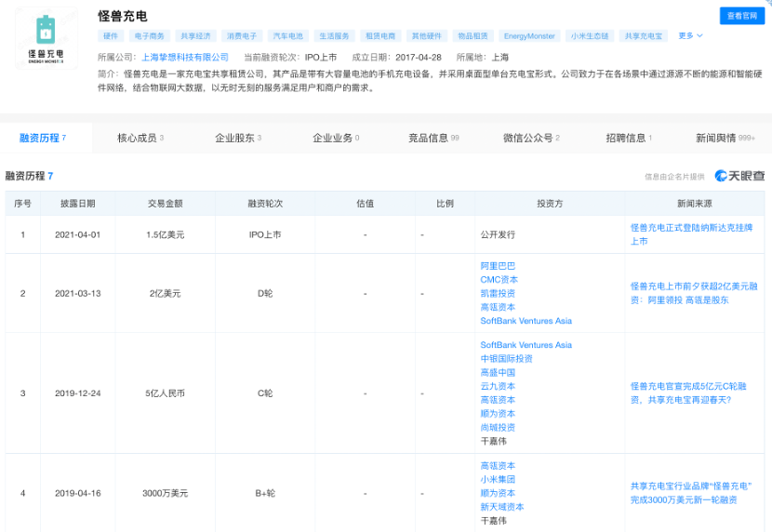Select the 消费电子 tag
The height and width of the screenshot is (532, 772).
point(242,36)
